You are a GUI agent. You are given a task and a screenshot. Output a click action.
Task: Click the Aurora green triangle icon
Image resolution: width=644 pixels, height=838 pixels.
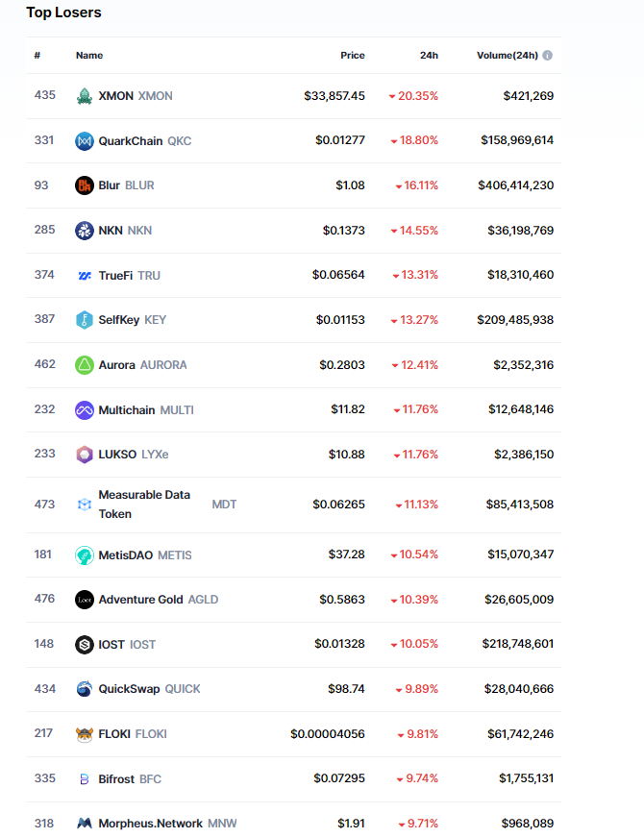pyautogui.click(x=85, y=365)
